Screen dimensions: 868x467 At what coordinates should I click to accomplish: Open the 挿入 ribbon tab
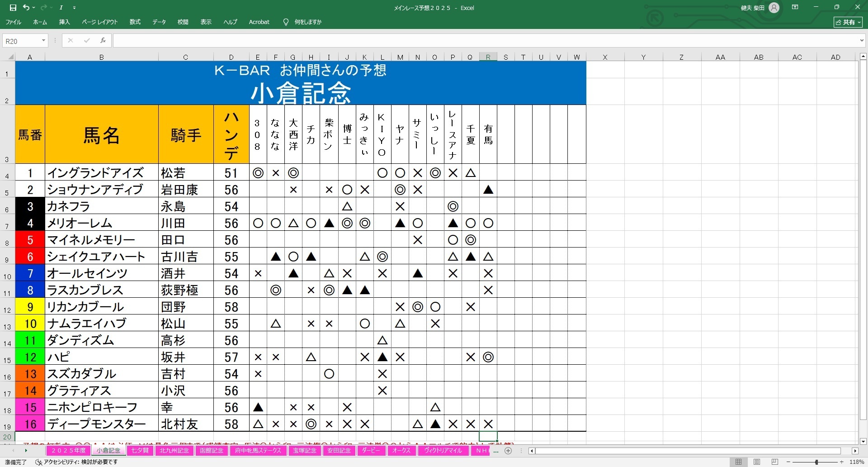pyautogui.click(x=64, y=22)
